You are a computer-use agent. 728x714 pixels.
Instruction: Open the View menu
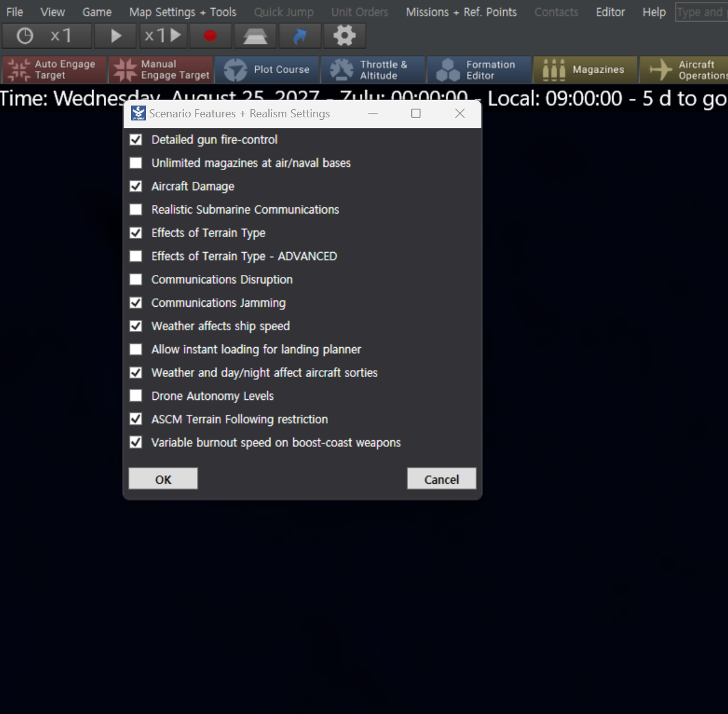(52, 12)
